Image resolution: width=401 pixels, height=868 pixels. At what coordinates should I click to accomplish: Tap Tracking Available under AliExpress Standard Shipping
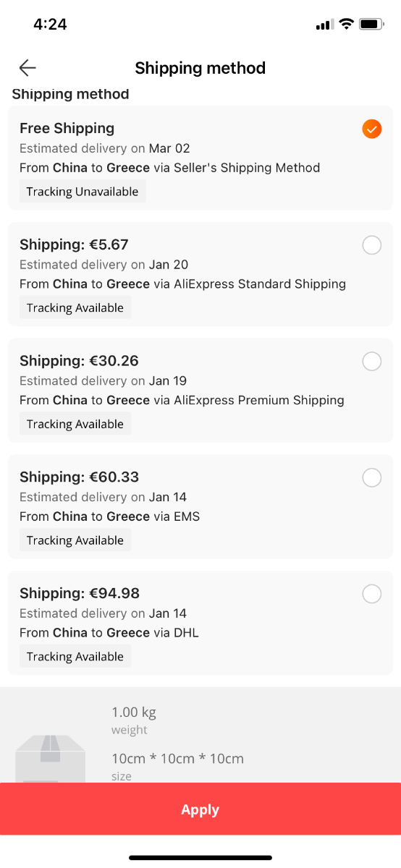[75, 307]
